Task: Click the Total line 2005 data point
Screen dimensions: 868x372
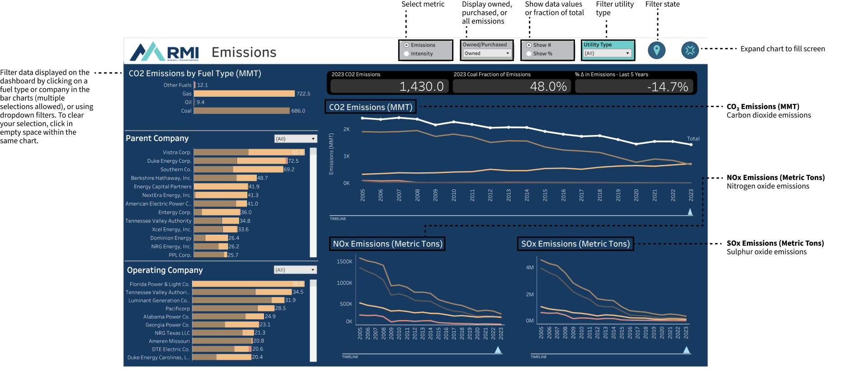Action: tap(363, 118)
